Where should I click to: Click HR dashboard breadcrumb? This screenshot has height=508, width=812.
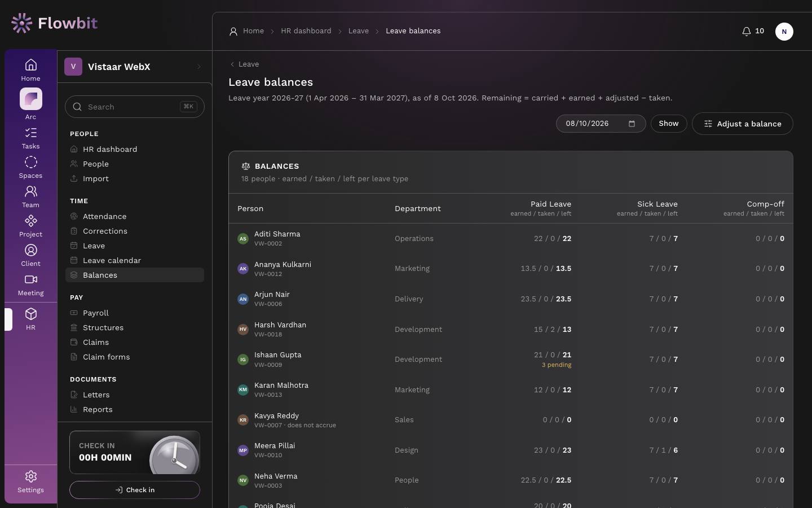tap(306, 31)
